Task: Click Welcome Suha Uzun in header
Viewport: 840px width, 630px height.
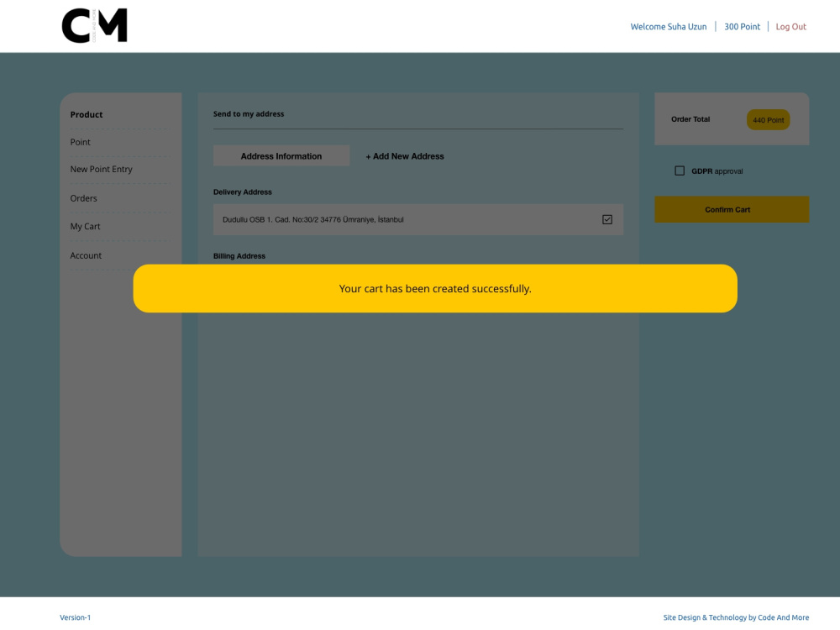Action: coord(669,27)
